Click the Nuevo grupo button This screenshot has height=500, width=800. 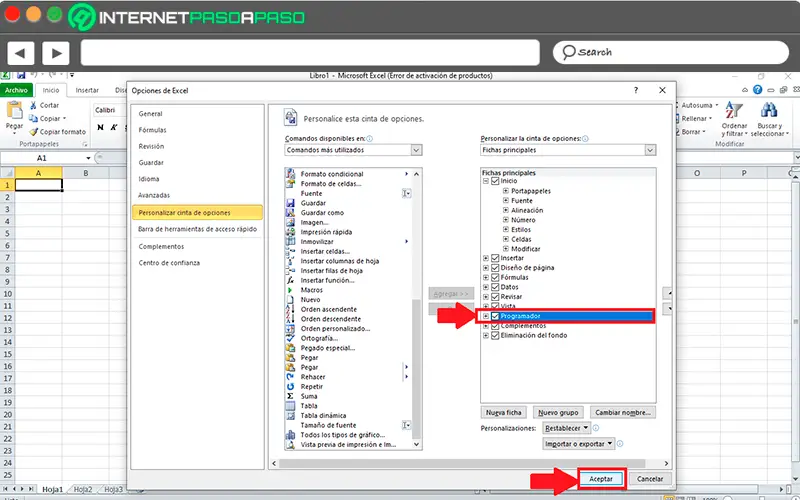(x=558, y=412)
